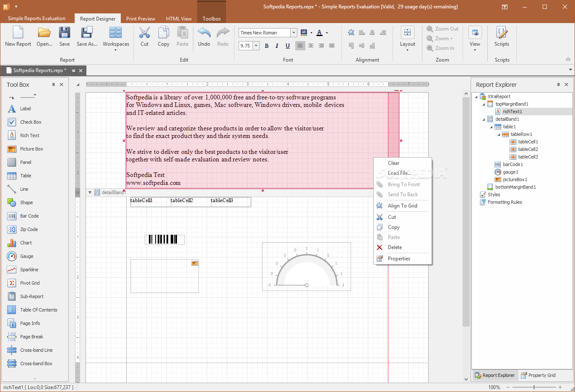Choose Align To Grid in context menu

point(403,206)
